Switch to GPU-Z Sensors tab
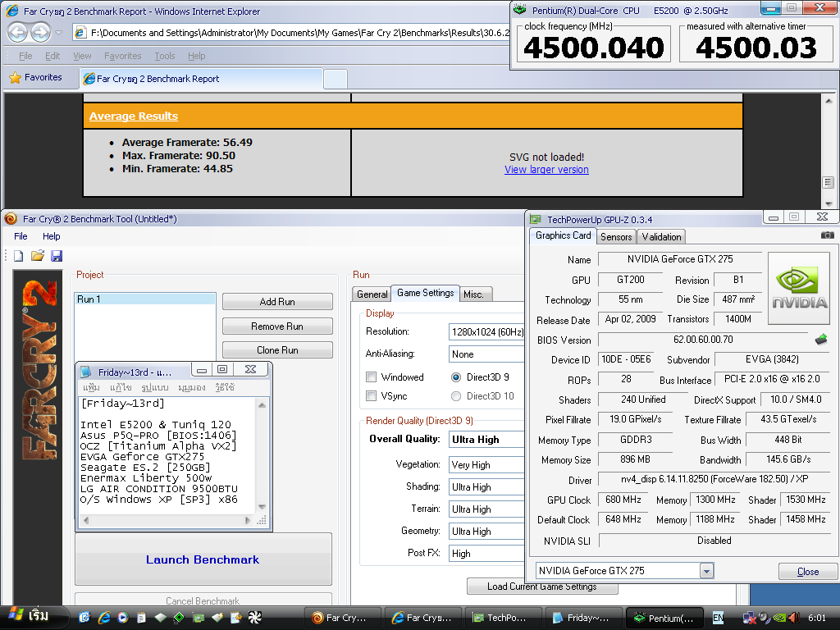The image size is (840, 630). (616, 237)
